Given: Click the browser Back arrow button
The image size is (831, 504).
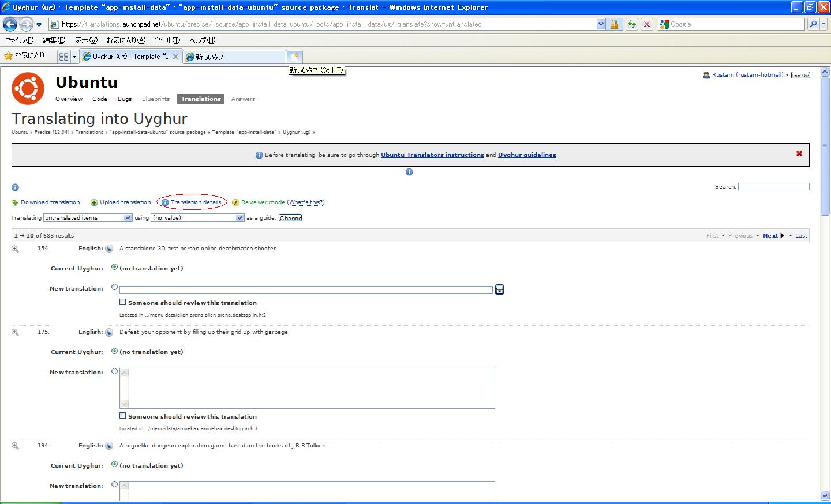Looking at the screenshot, I should pyautogui.click(x=10, y=24).
